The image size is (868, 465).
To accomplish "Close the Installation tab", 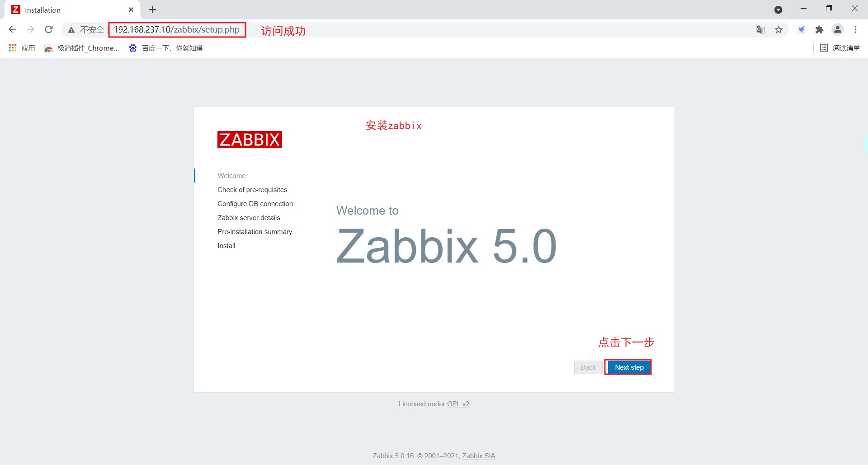I will coord(131,9).
